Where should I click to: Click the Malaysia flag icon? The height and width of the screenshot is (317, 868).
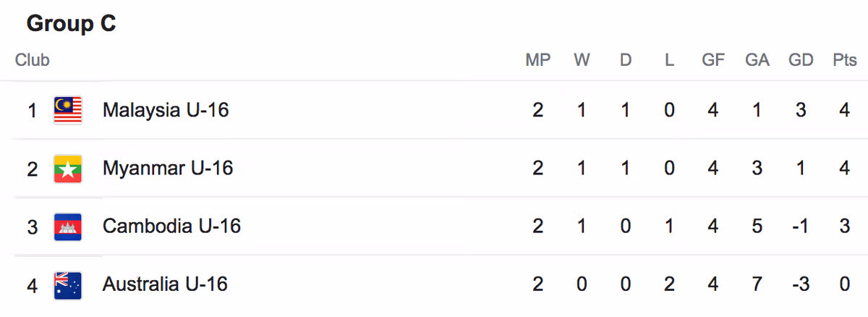tap(68, 111)
